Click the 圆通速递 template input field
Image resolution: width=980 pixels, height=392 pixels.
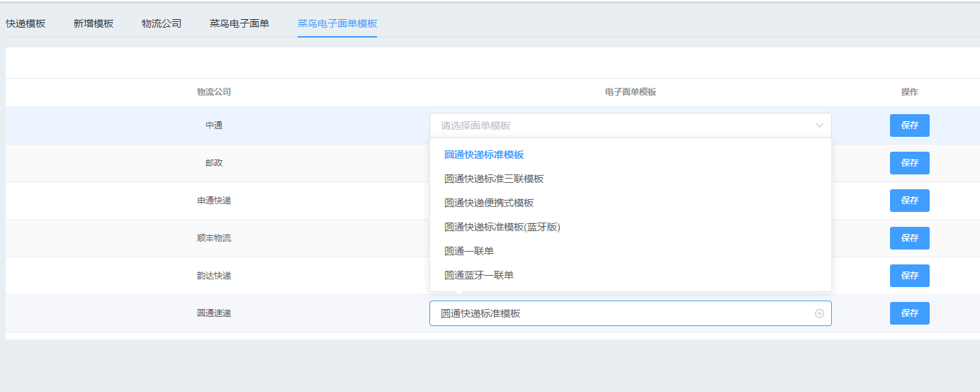[630, 313]
